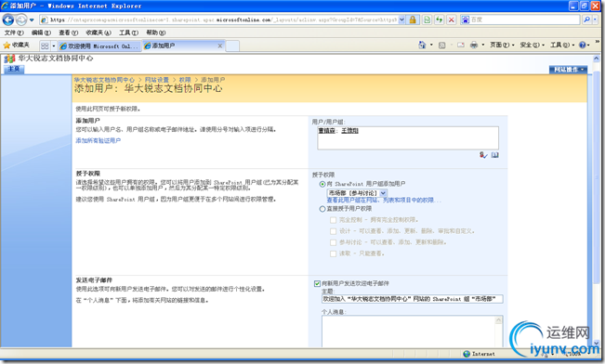Click the blue Help question icon
The height and width of the screenshot is (364, 605).
click(x=583, y=45)
